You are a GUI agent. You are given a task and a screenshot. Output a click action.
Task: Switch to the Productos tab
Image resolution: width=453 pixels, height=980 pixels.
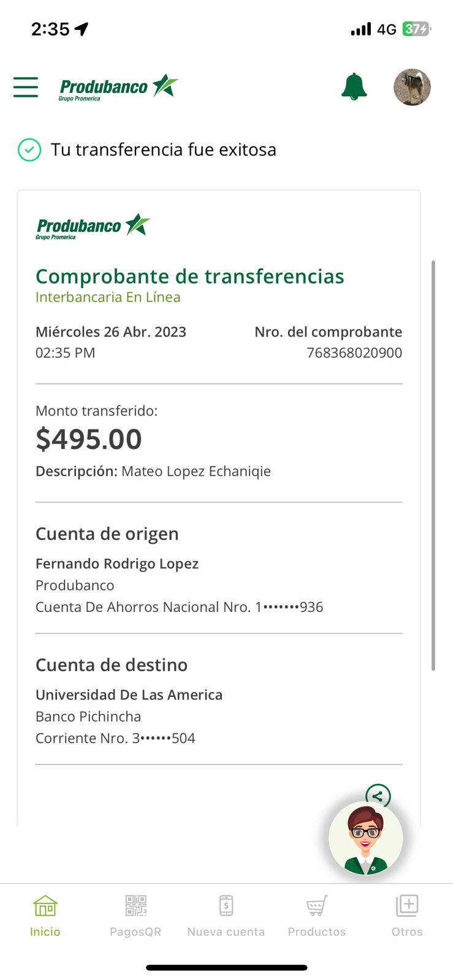click(x=316, y=916)
